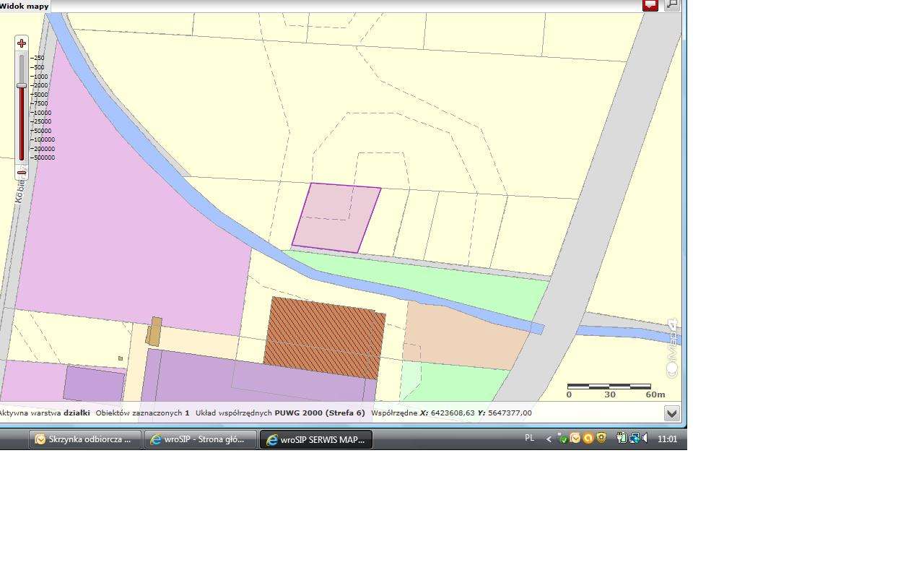Expand the status bar chevron button
The image size is (924, 578).
pyautogui.click(x=672, y=413)
